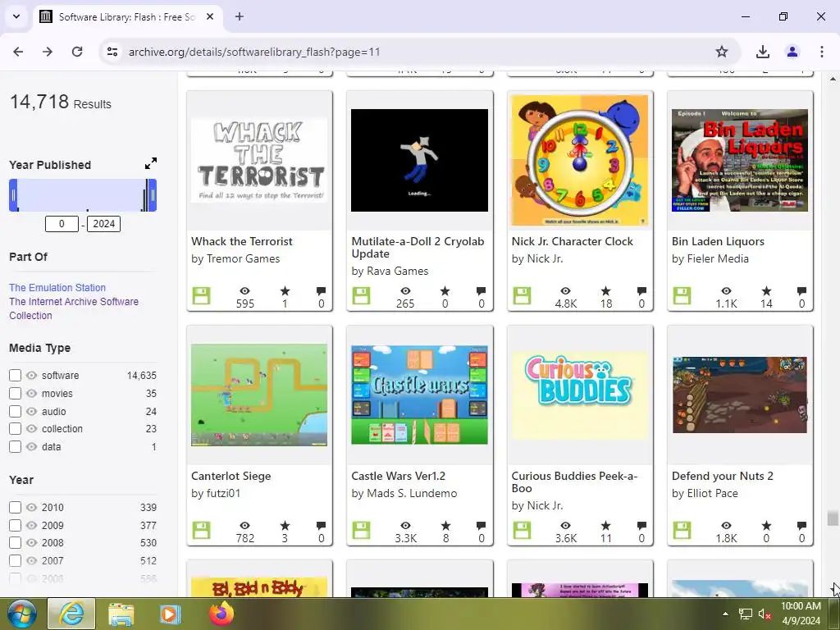Go forward in browser history
This screenshot has height=630, width=840.
[48, 52]
